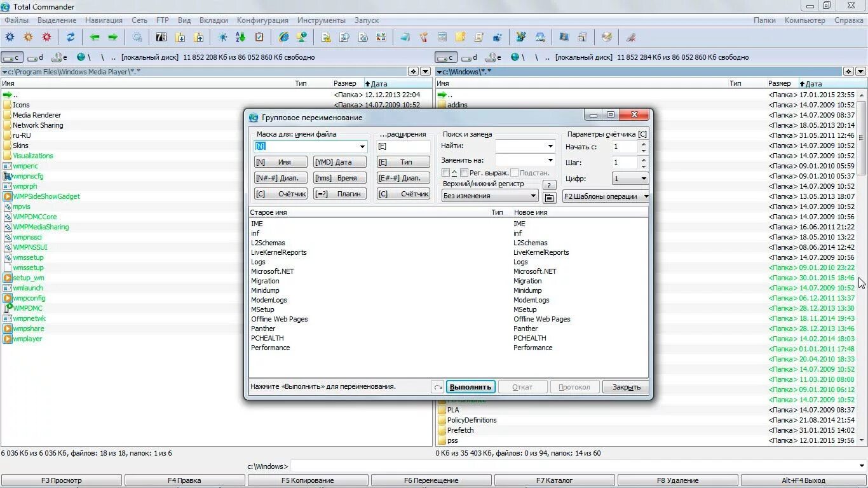Click the grid thumbnails view toolbar icon
The image size is (868, 488).
click(381, 37)
